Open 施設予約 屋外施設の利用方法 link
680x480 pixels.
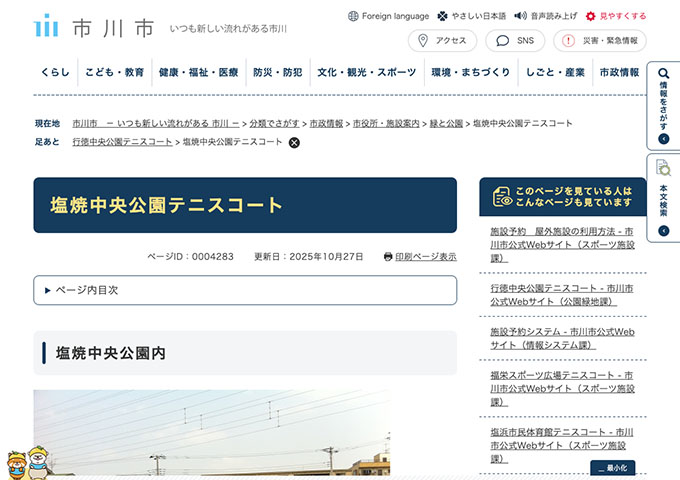(562, 245)
